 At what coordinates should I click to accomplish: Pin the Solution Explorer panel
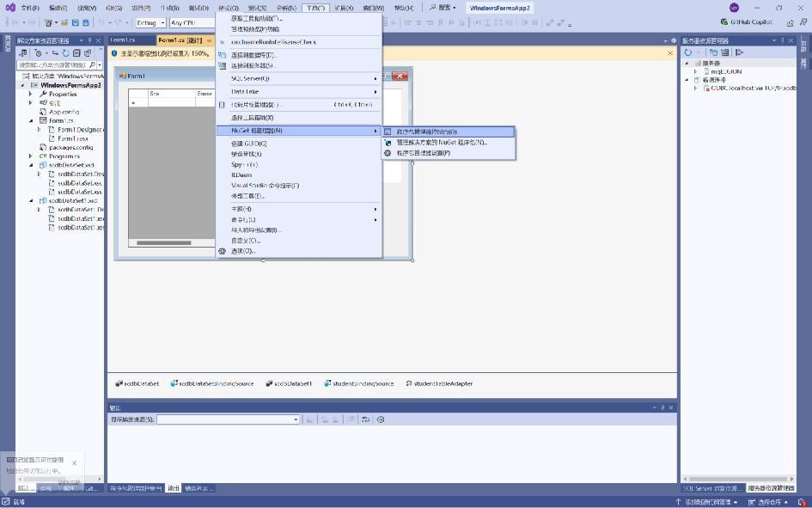pos(89,40)
